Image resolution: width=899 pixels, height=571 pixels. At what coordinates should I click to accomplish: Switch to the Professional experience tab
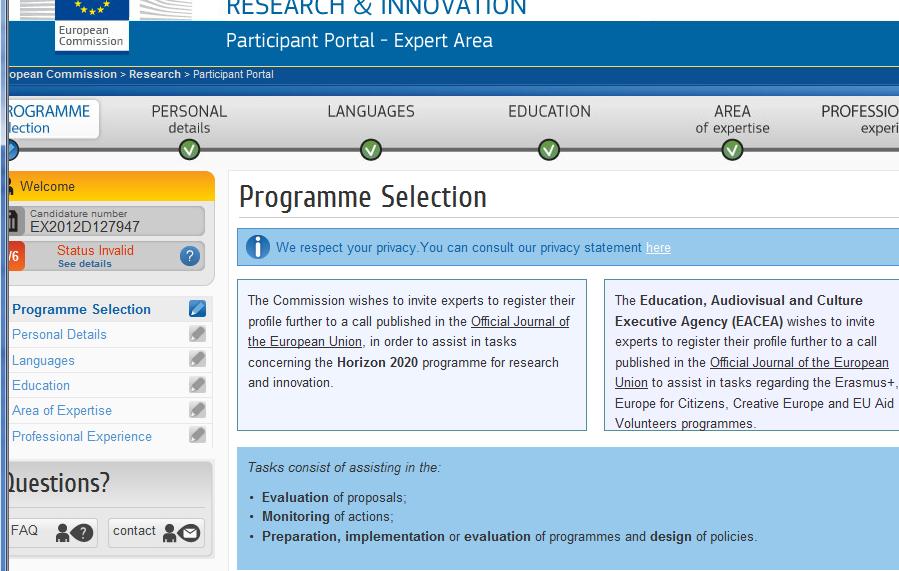click(x=859, y=119)
